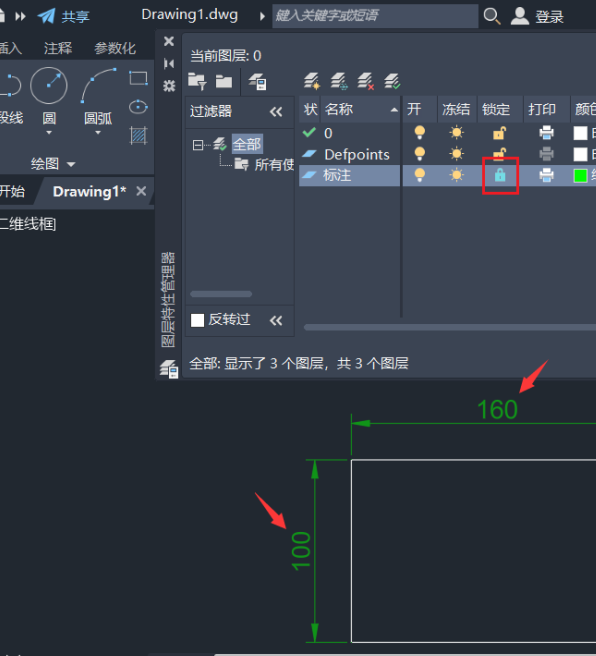Toggle on/off bulb for layer 0
596x656 pixels.
(x=420, y=133)
